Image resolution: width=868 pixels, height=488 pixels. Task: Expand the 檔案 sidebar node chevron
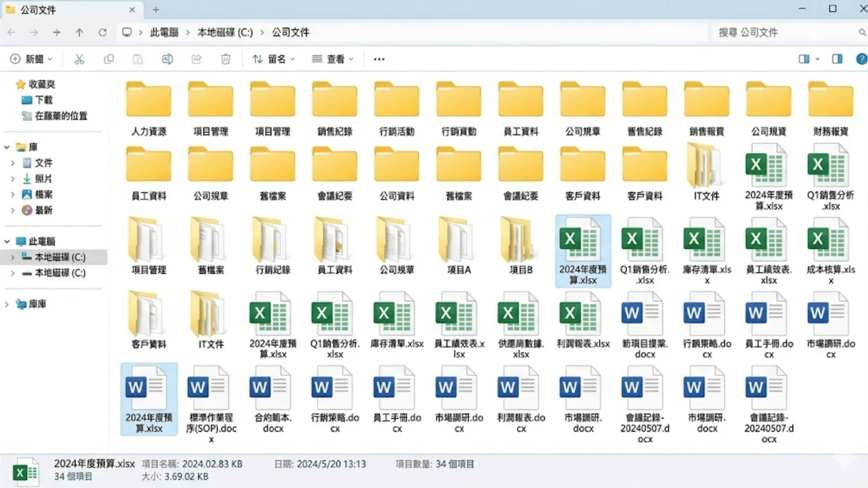click(12, 194)
